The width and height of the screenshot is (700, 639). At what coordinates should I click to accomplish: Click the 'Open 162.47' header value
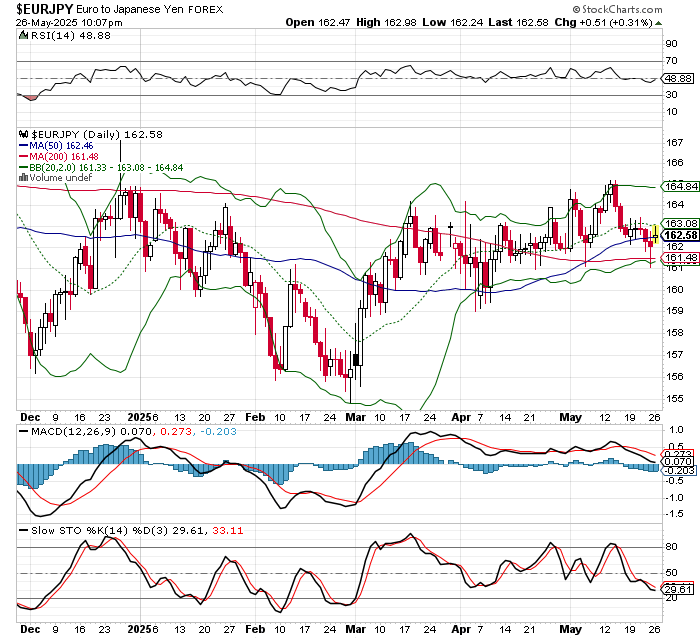tap(318, 22)
